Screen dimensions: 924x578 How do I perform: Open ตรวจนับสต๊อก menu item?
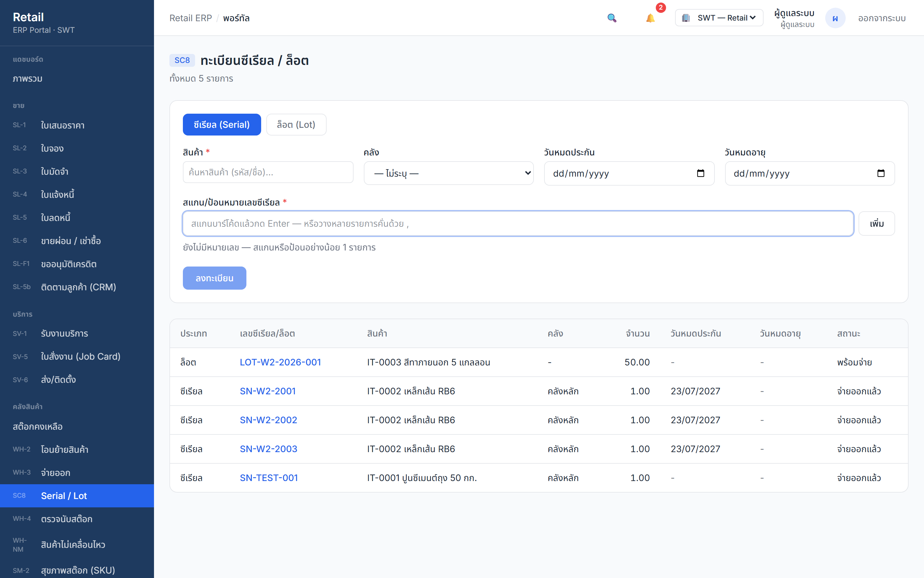click(77, 519)
